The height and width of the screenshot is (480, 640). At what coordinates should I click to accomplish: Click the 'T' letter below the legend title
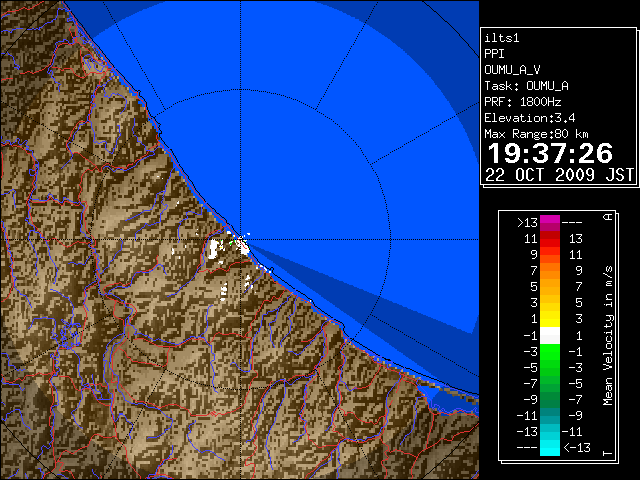click(x=608, y=453)
